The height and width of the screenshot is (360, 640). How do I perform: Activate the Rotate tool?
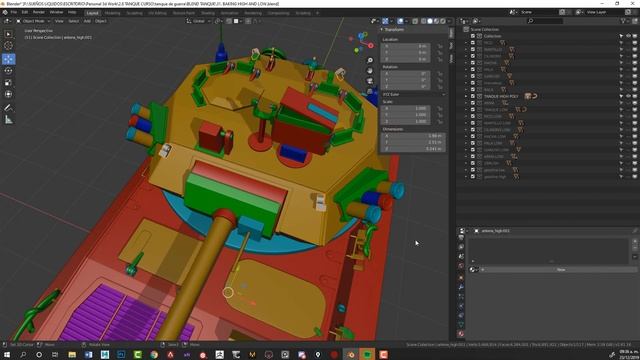pyautogui.click(x=8, y=71)
